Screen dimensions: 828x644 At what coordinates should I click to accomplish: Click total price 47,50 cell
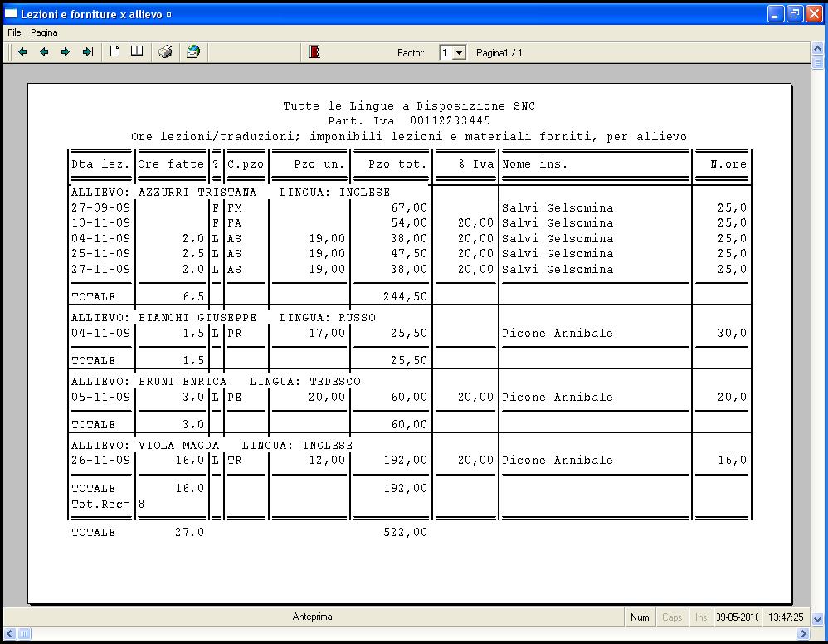pos(409,254)
